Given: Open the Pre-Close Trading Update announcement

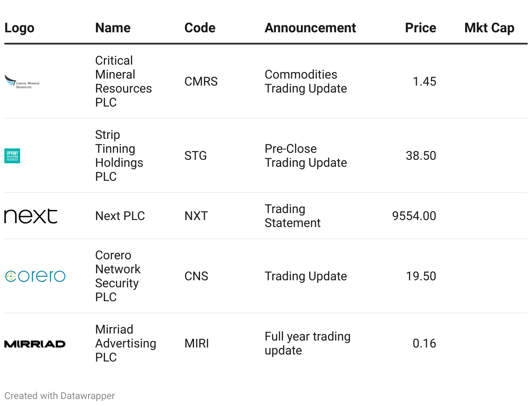Looking at the screenshot, I should pyautogui.click(x=306, y=156).
